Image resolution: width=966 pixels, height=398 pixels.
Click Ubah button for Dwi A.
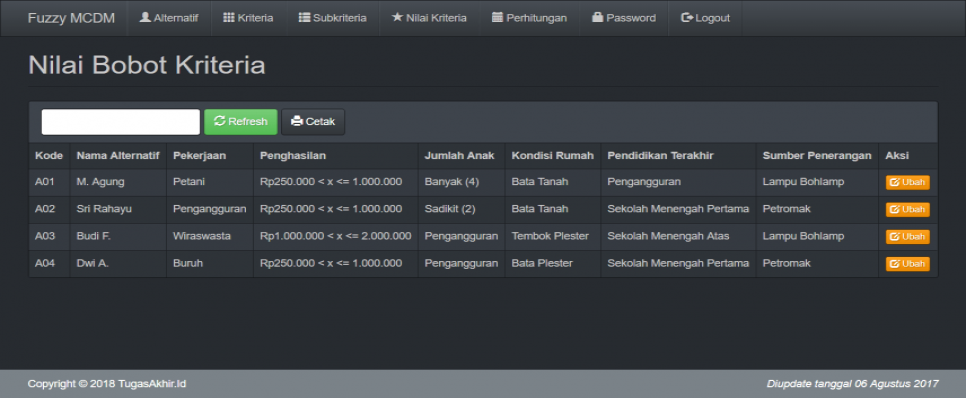[907, 264]
